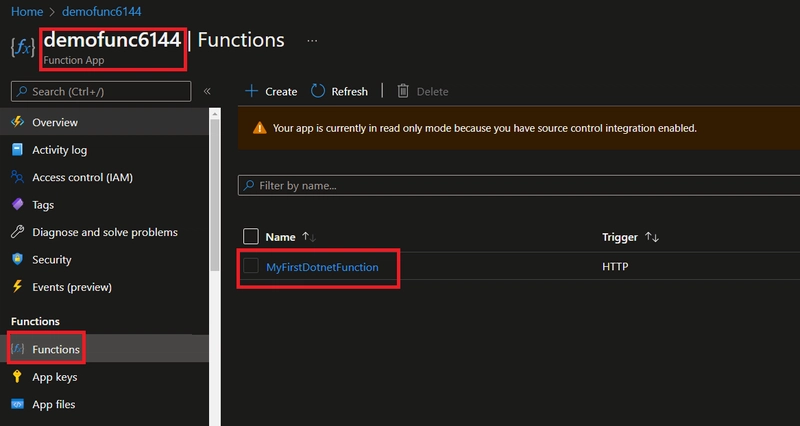Toggle the select-all checkbox beside Name header
Viewport: 800px width, 426px height.
251,237
